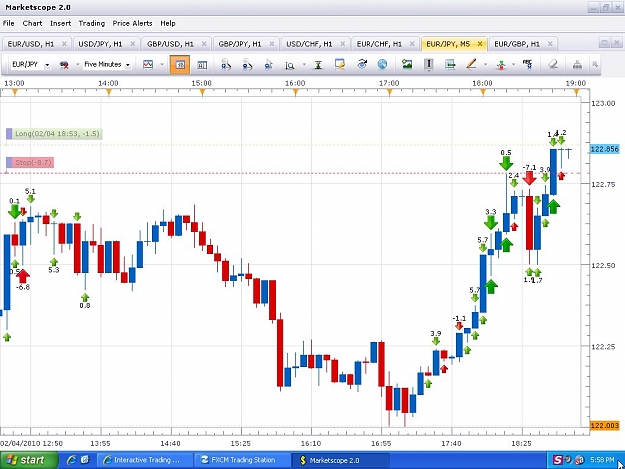The height and width of the screenshot is (469, 625).
Task: Click the first cursor-with-blue-dot toolbar icon
Action: tap(226, 65)
